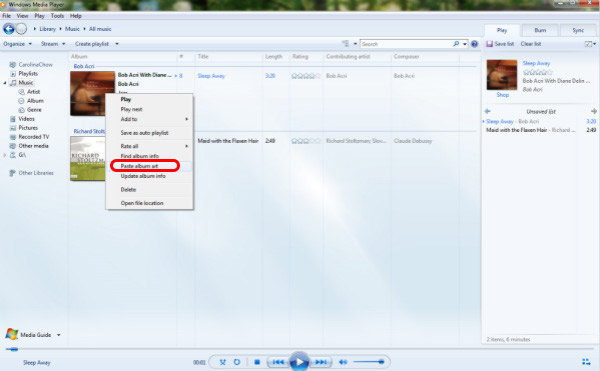The height and width of the screenshot is (371, 600).
Task: Click Library in breadcrumb path
Action: click(47, 29)
